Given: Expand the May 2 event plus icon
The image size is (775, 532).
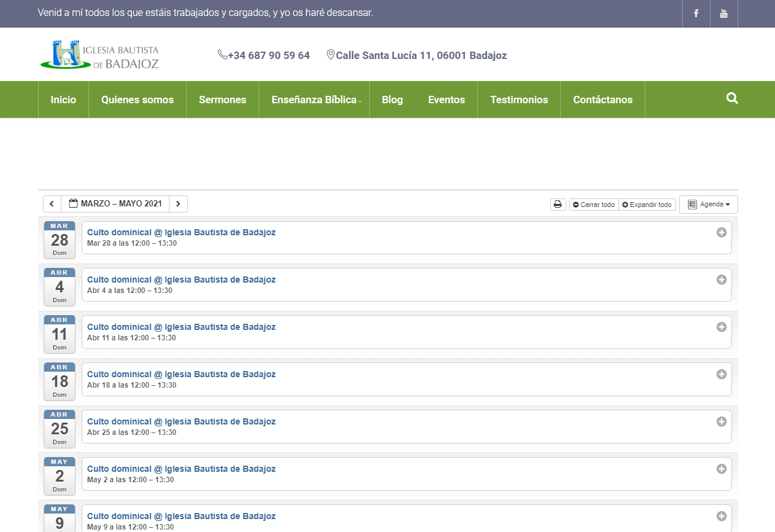Looking at the screenshot, I should pos(721,469).
